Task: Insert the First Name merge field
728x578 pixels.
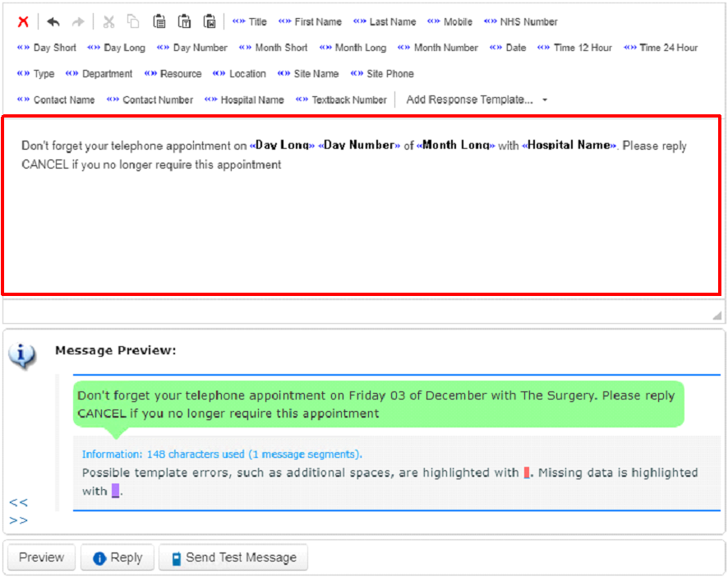Action: coord(310,22)
